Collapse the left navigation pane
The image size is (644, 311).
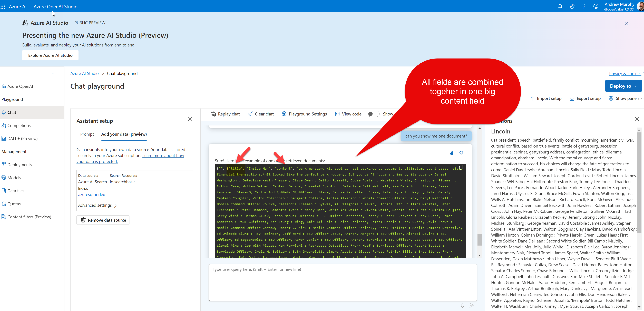tap(53, 73)
